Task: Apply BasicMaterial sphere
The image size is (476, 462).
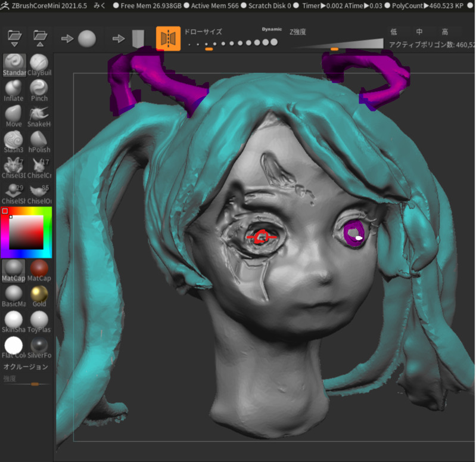Action: 13,296
